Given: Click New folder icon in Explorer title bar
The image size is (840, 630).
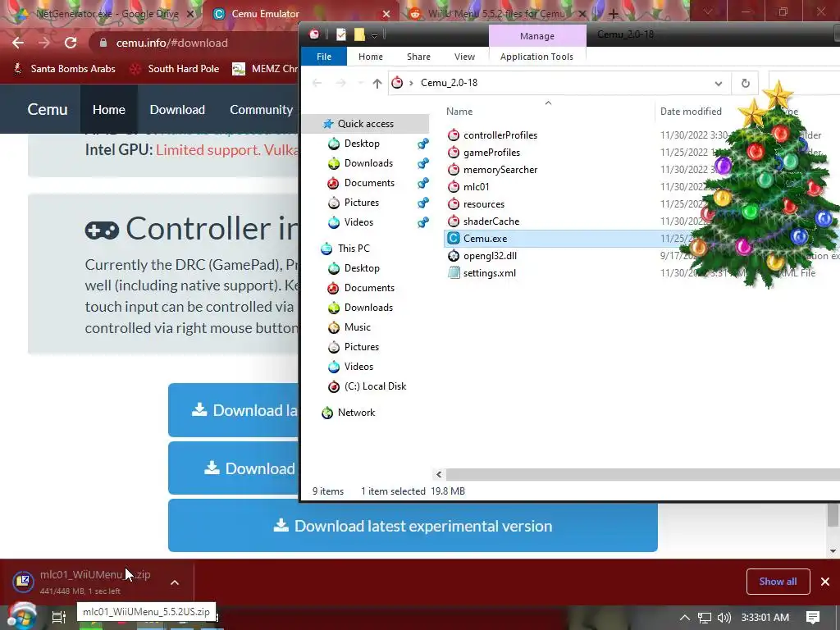Looking at the screenshot, I should click(x=359, y=34).
